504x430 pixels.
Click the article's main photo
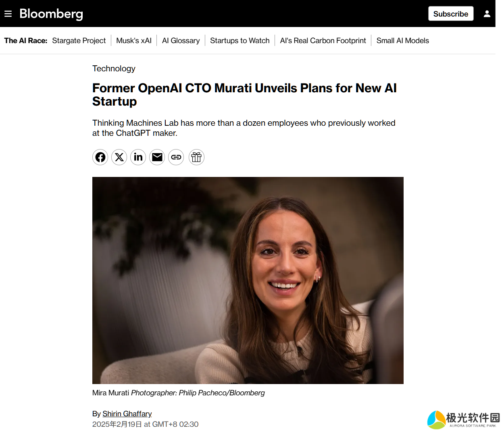248,280
